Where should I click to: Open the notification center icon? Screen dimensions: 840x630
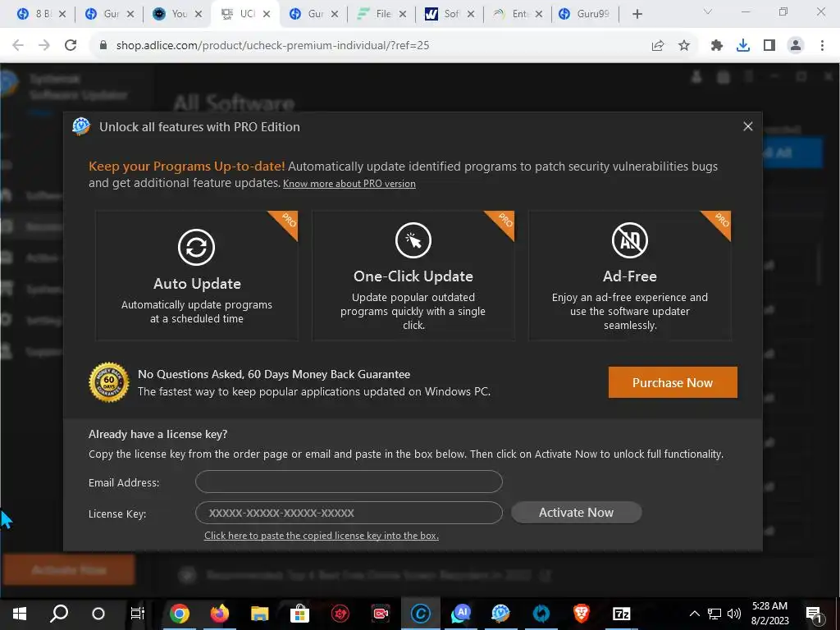[814, 614]
